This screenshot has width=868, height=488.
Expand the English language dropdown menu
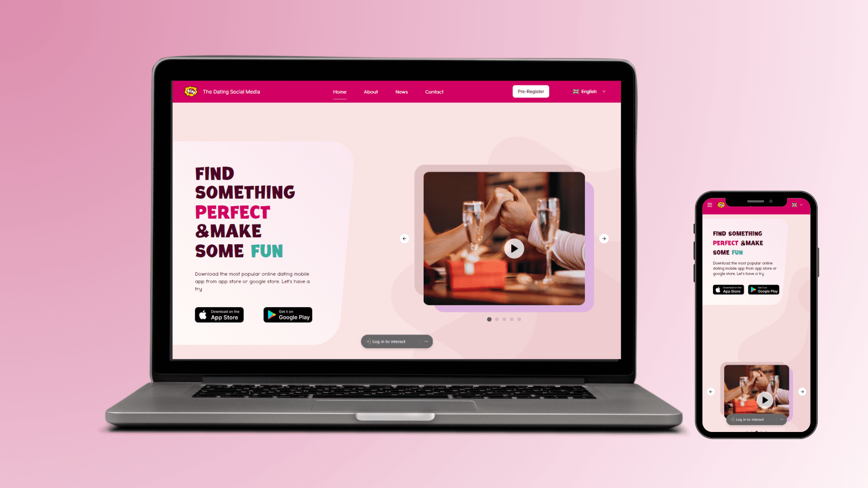click(x=589, y=91)
